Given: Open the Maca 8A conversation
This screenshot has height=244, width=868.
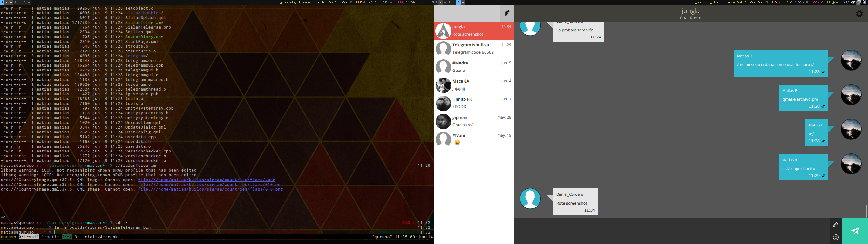Looking at the screenshot, I should (474, 85).
